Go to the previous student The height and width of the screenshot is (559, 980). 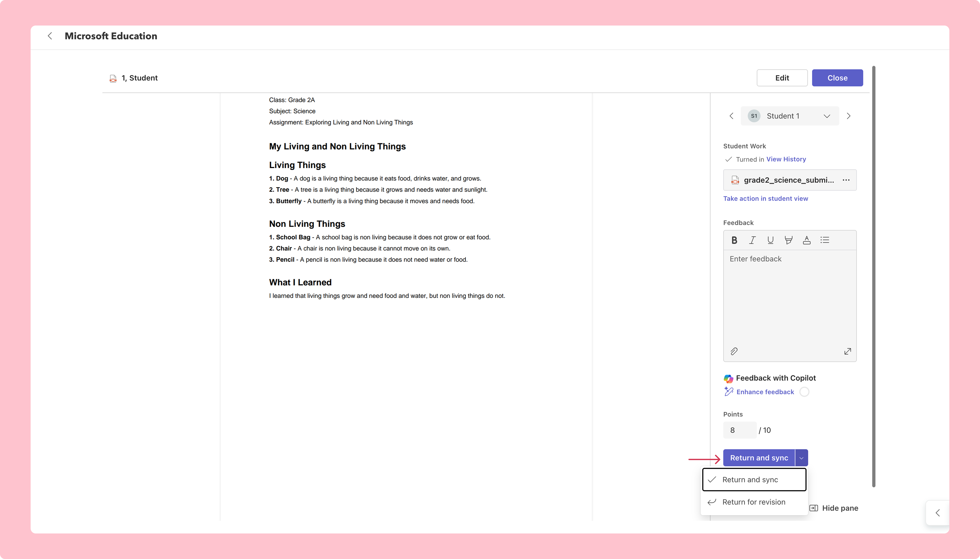point(731,116)
